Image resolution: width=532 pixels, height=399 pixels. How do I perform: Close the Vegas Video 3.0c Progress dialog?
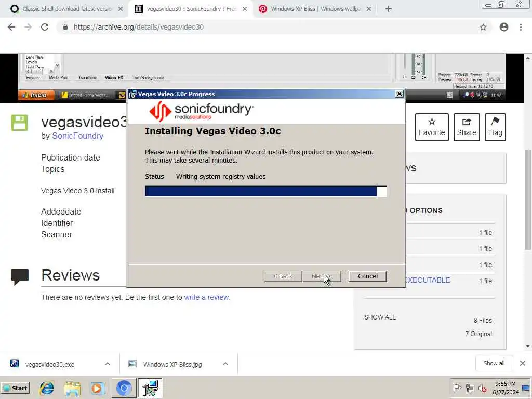click(400, 94)
